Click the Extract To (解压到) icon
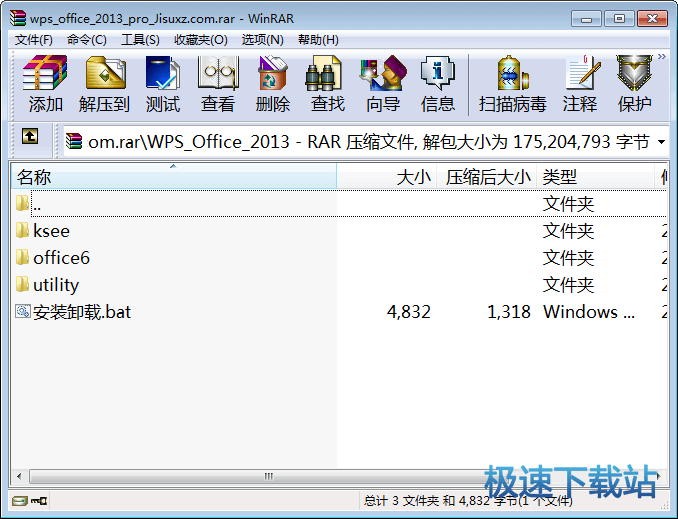678x519 pixels. click(x=105, y=73)
